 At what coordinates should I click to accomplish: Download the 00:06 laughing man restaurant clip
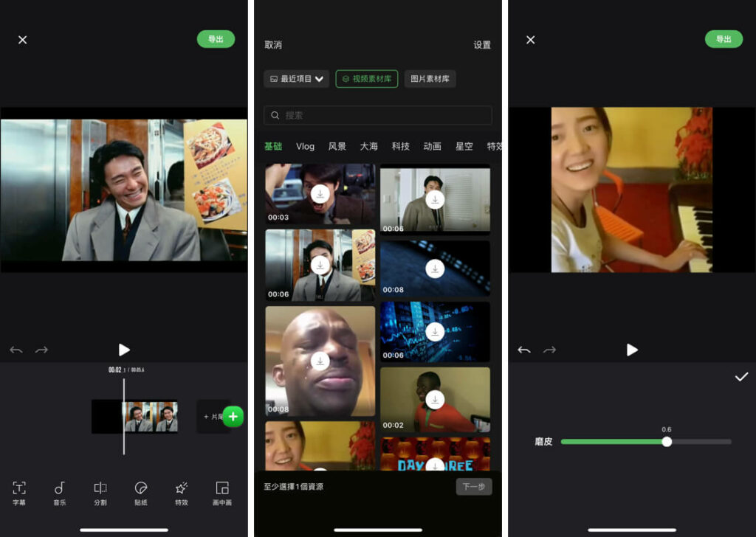320,266
